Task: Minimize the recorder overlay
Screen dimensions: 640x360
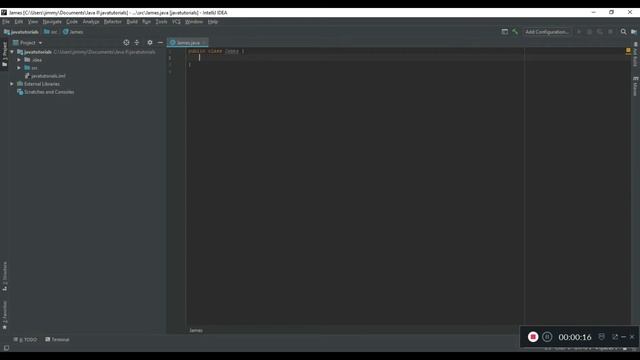Action: tap(623, 337)
